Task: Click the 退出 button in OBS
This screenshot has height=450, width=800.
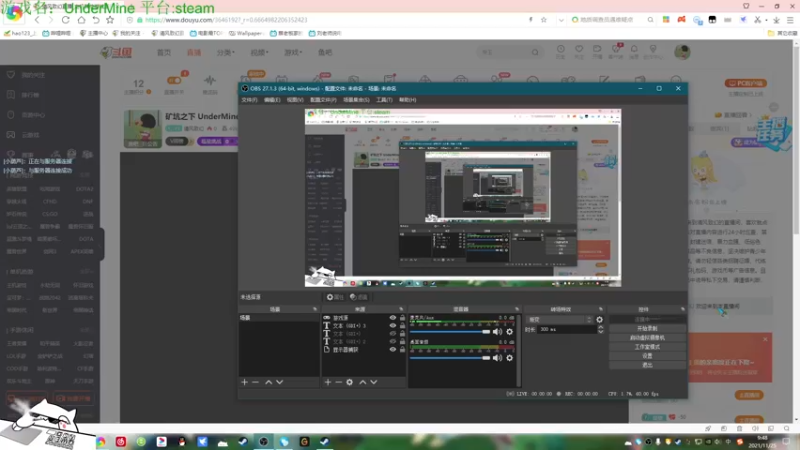Action: 647,365
